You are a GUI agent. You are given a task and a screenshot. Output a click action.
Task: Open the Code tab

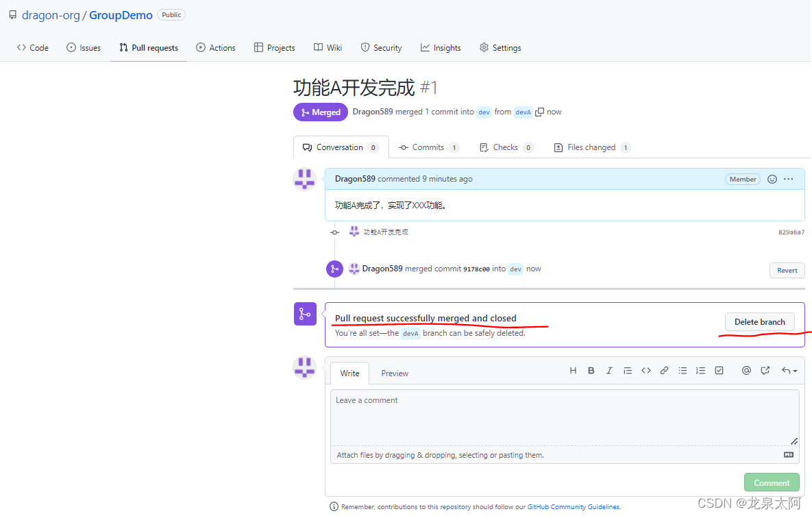[33, 48]
